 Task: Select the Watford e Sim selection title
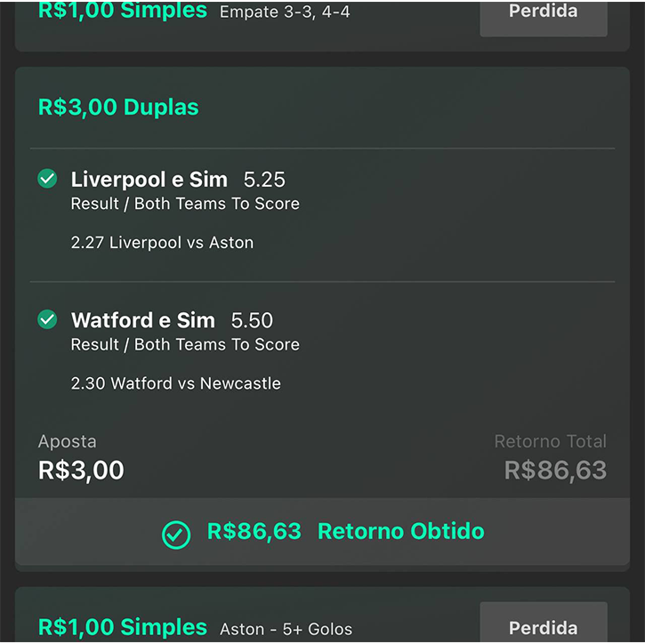[x=142, y=320]
